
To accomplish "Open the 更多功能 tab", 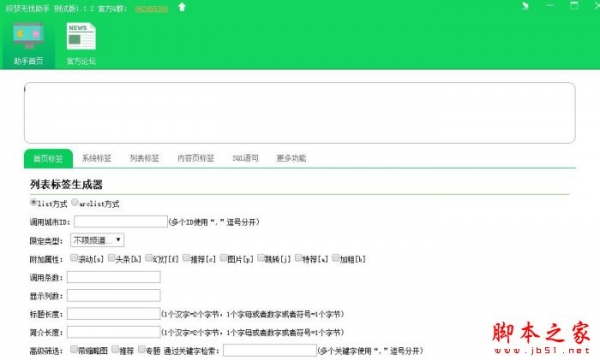I will 291,158.
